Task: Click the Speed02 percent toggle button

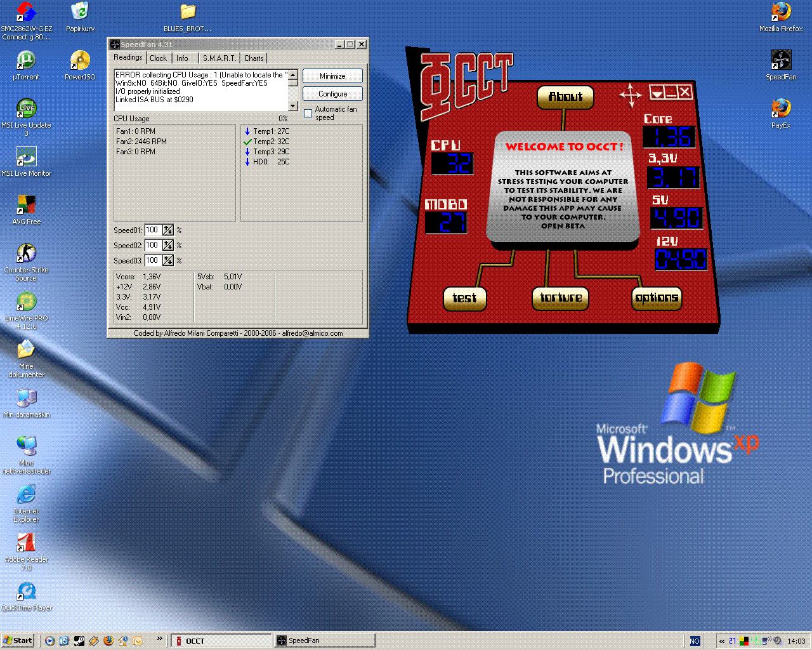Action: tap(167, 245)
